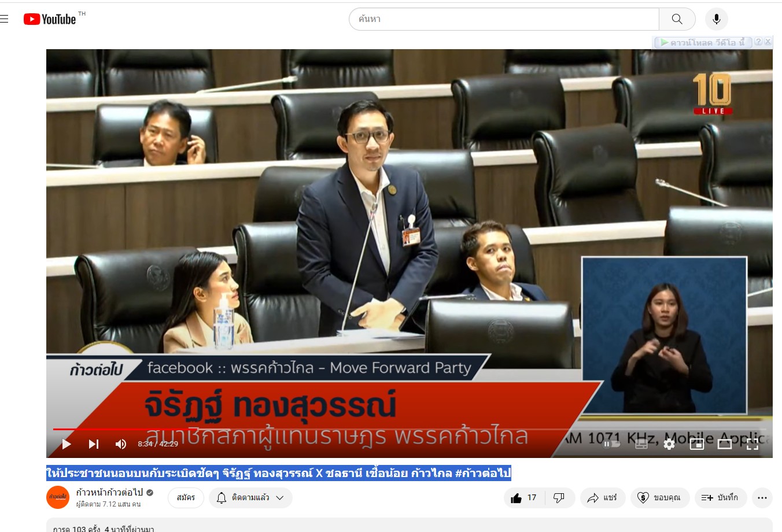Click the ขอบคุณ thanks button

pos(660,497)
